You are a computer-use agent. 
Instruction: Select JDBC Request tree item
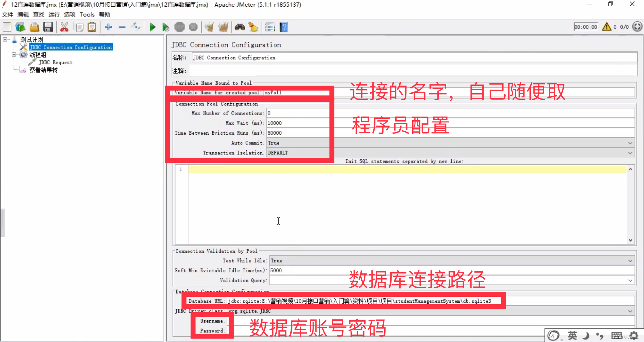[x=56, y=62]
